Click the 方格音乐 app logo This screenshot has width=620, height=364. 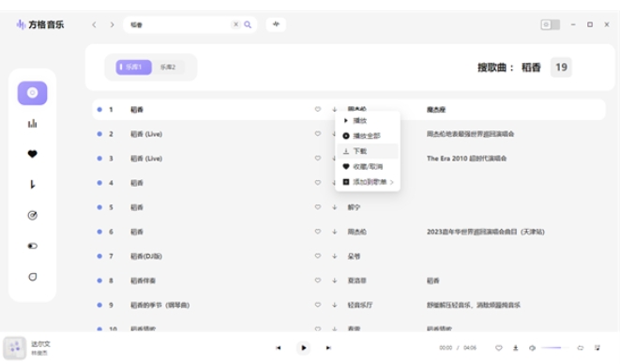(x=40, y=24)
